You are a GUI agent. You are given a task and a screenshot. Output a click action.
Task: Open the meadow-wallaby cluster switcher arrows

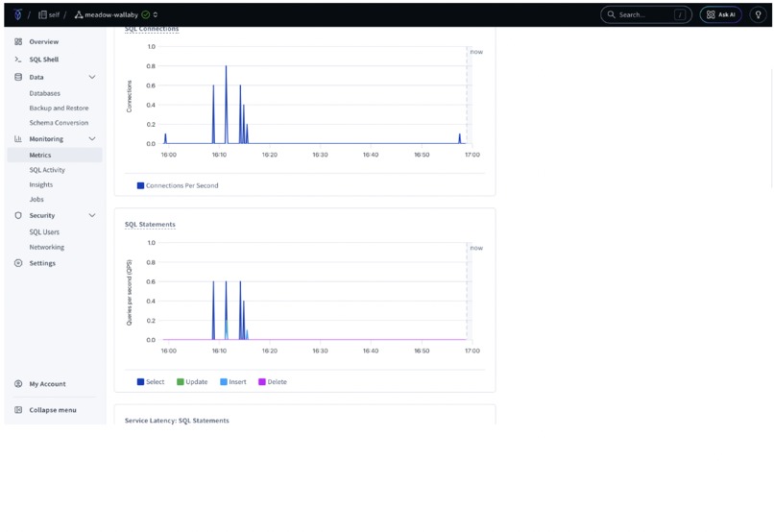(x=156, y=14)
